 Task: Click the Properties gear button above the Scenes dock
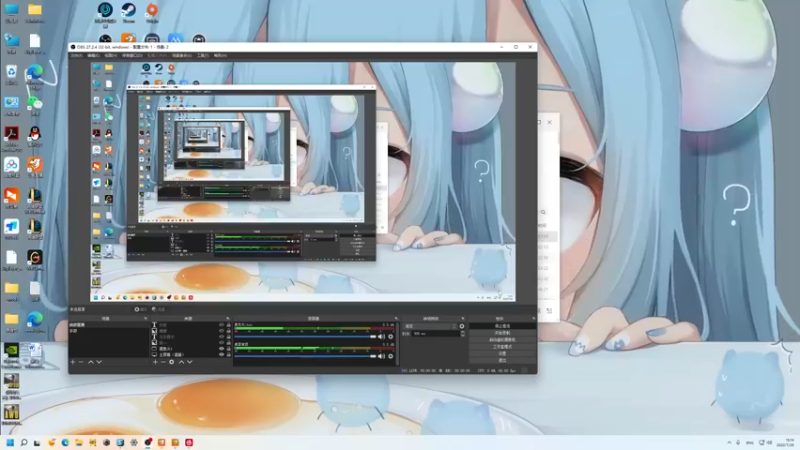(x=140, y=309)
